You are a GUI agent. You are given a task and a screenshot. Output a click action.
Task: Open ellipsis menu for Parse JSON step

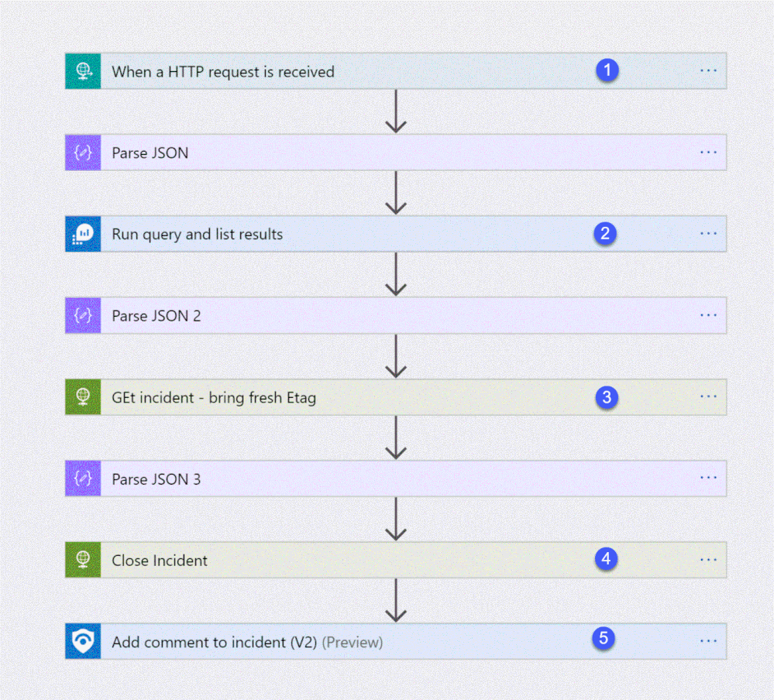coord(708,152)
